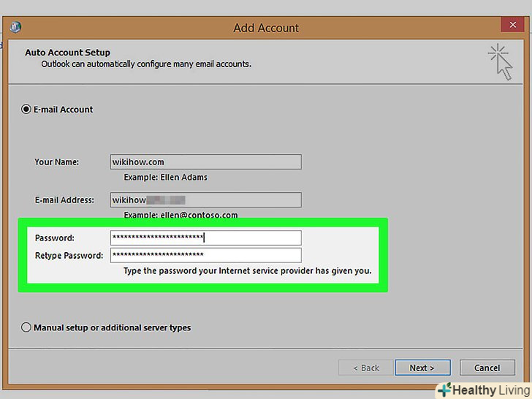Click the E-mail Address input field
The height and width of the screenshot is (399, 532).
click(x=205, y=199)
